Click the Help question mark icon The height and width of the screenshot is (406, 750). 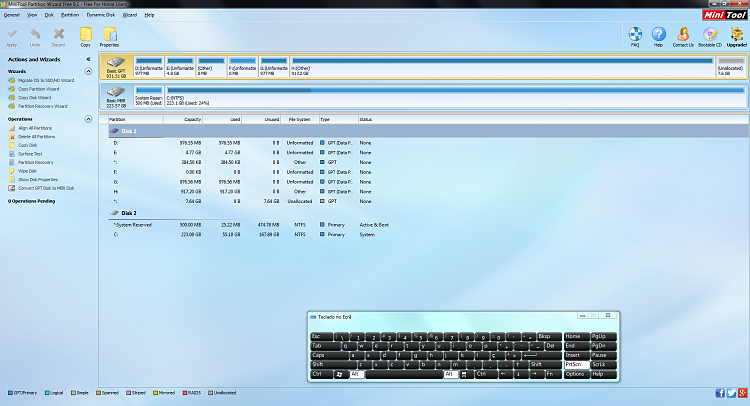659,37
